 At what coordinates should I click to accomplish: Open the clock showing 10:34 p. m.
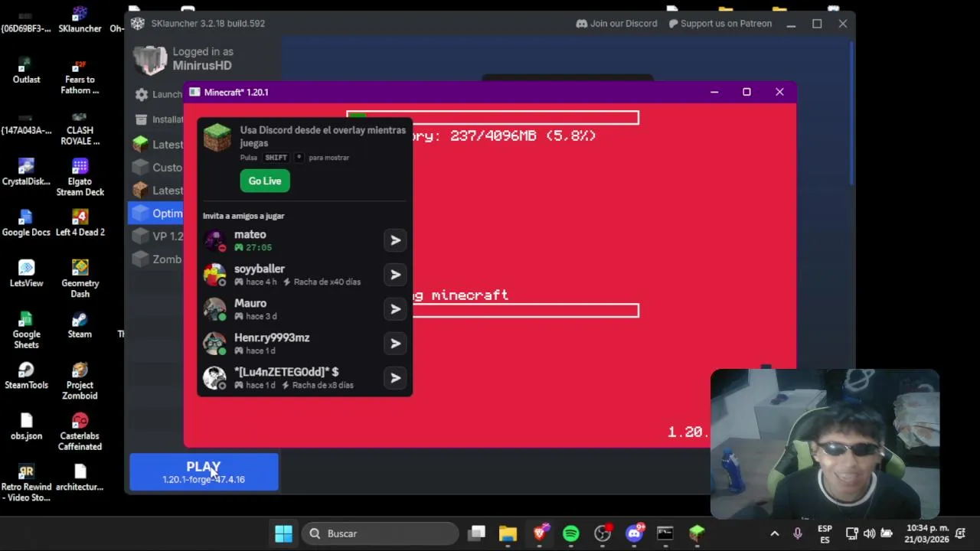click(927, 533)
